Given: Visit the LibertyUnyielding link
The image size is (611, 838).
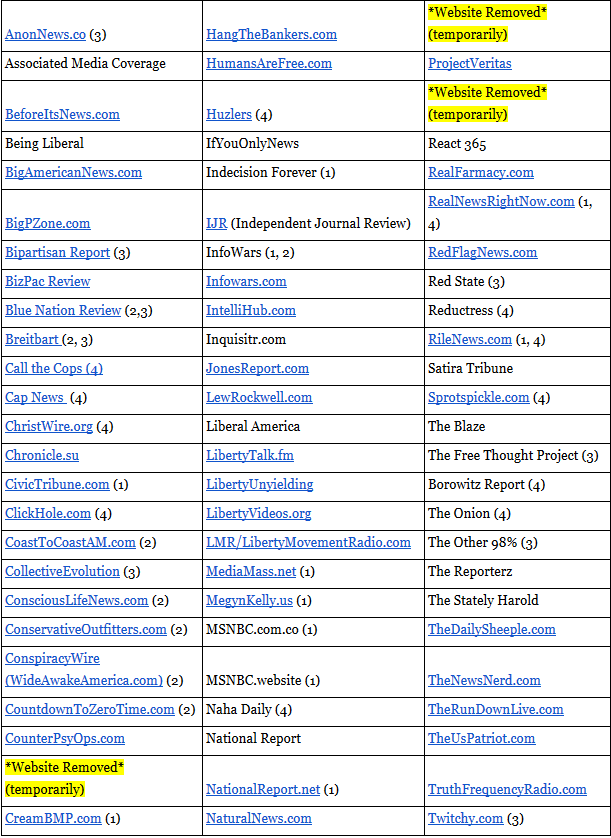Looking at the screenshot, I should 260,485.
